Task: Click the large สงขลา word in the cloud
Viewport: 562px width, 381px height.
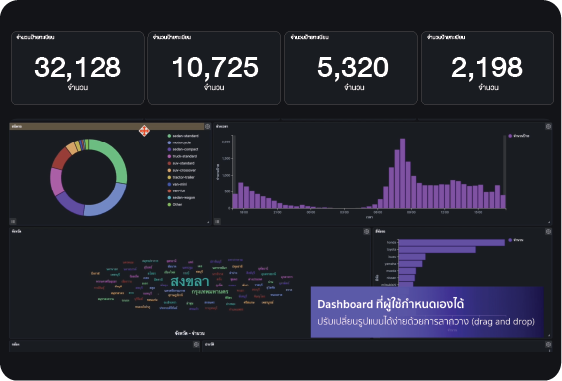Action: (x=190, y=281)
